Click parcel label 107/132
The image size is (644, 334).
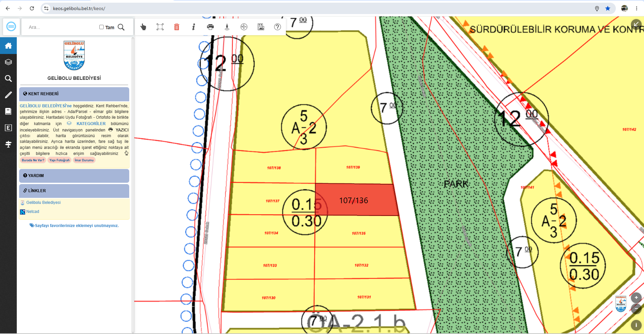tap(361, 265)
